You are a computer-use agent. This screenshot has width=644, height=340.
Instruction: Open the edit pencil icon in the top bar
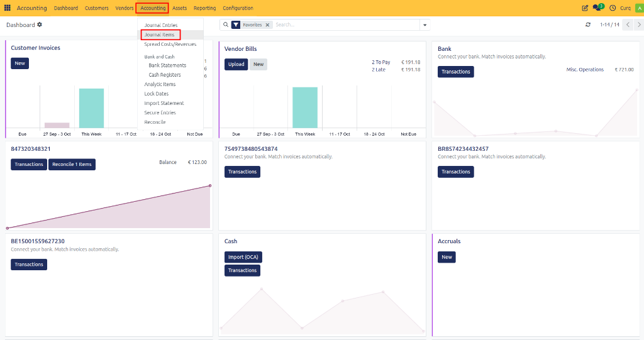point(585,8)
